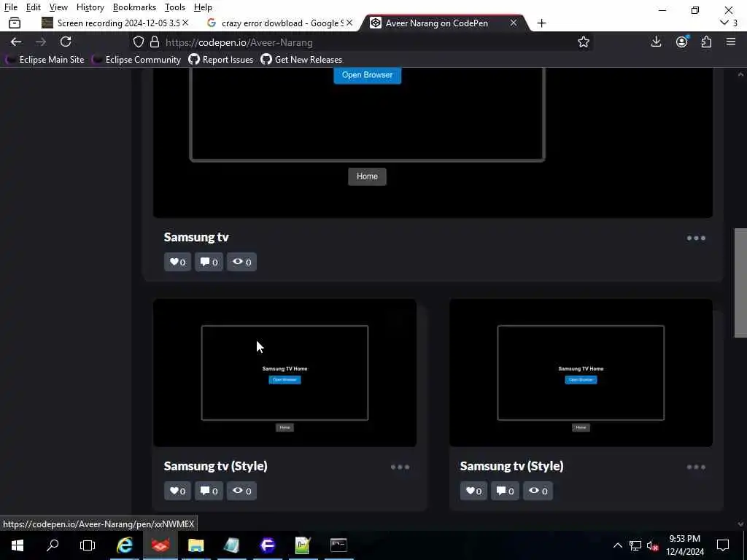Like the left Samsung tv (Style) pen
The height and width of the screenshot is (560, 747).
[x=178, y=491]
